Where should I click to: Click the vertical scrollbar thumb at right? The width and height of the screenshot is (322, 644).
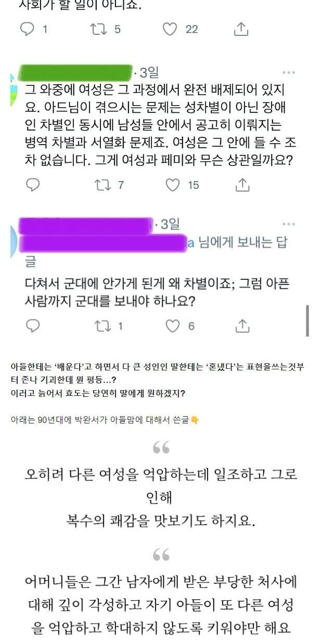(x=307, y=320)
